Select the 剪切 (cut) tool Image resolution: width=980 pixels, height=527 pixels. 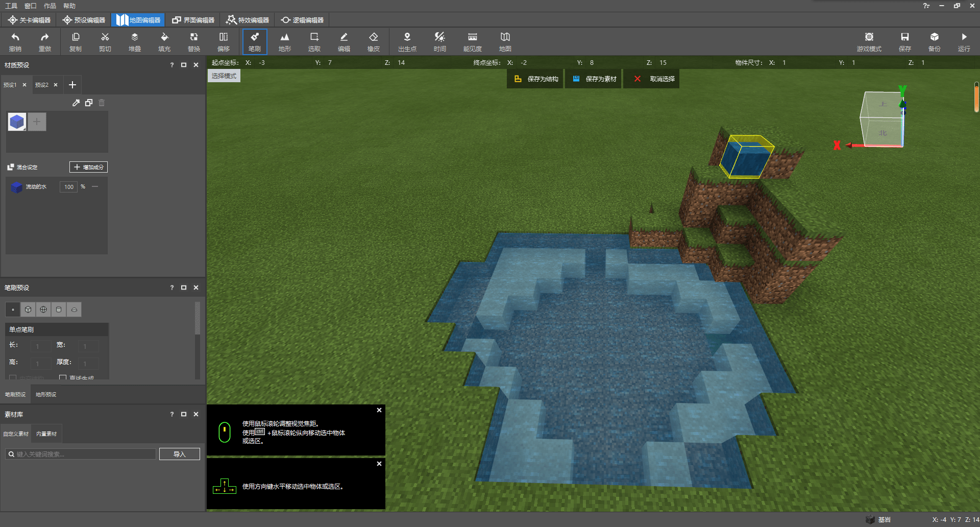tap(105, 42)
